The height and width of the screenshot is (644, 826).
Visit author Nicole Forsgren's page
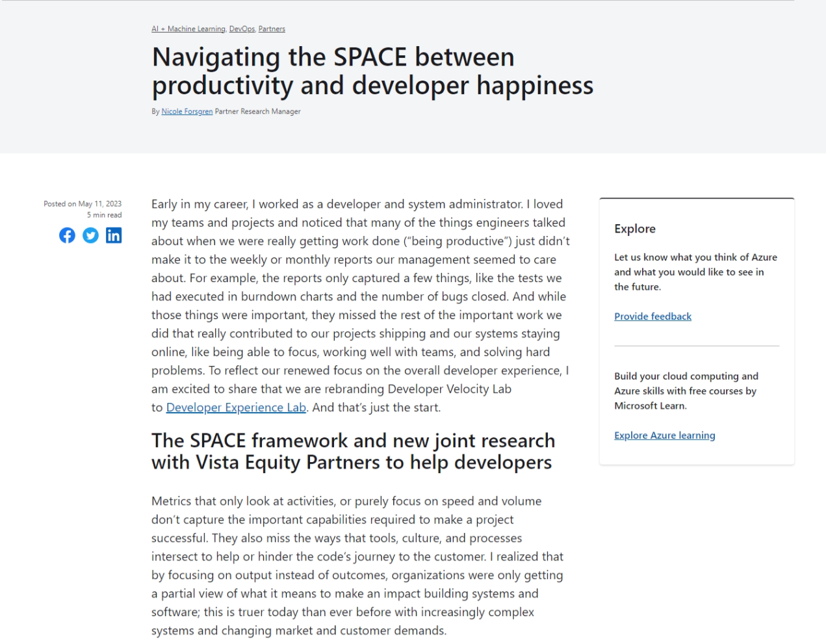pyautogui.click(x=187, y=111)
